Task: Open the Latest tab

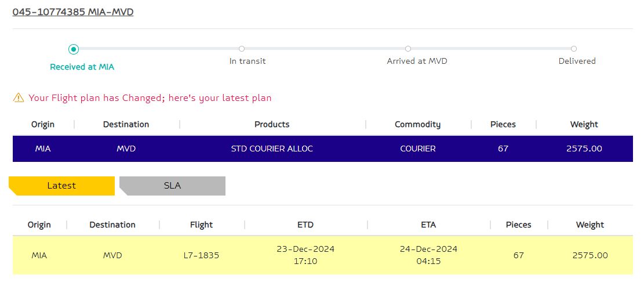Action: point(61,186)
